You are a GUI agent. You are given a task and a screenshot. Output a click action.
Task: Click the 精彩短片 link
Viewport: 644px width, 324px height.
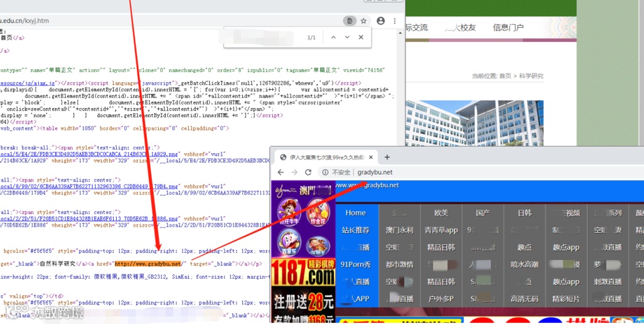pos(566,299)
